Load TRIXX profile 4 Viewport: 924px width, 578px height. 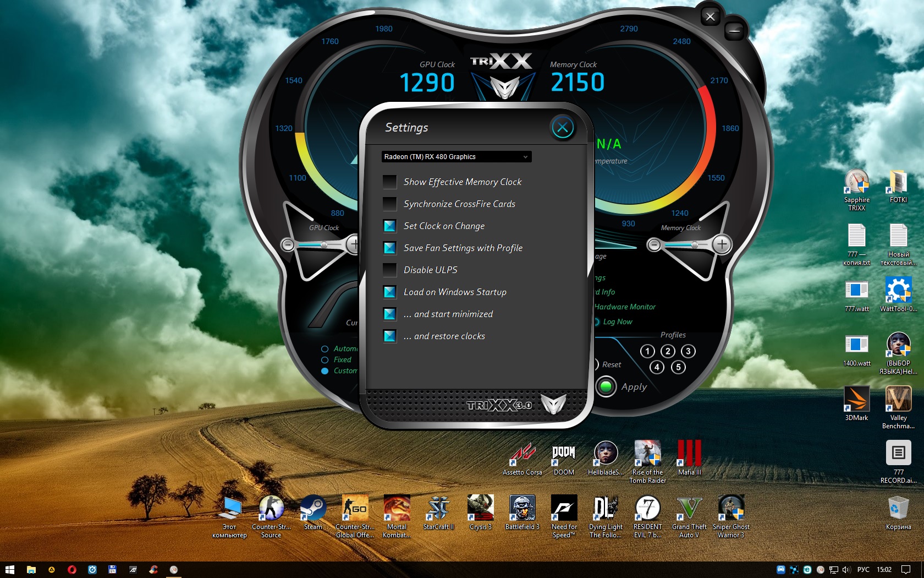pyautogui.click(x=657, y=367)
